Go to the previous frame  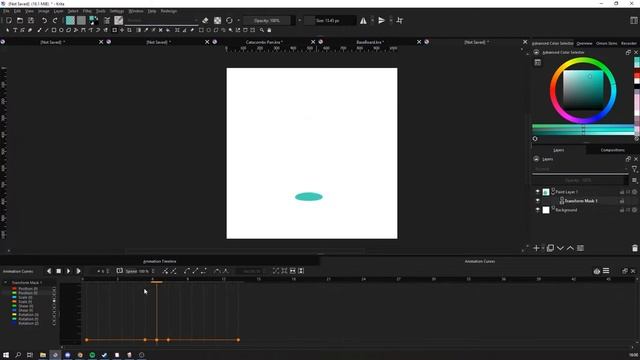click(49, 271)
